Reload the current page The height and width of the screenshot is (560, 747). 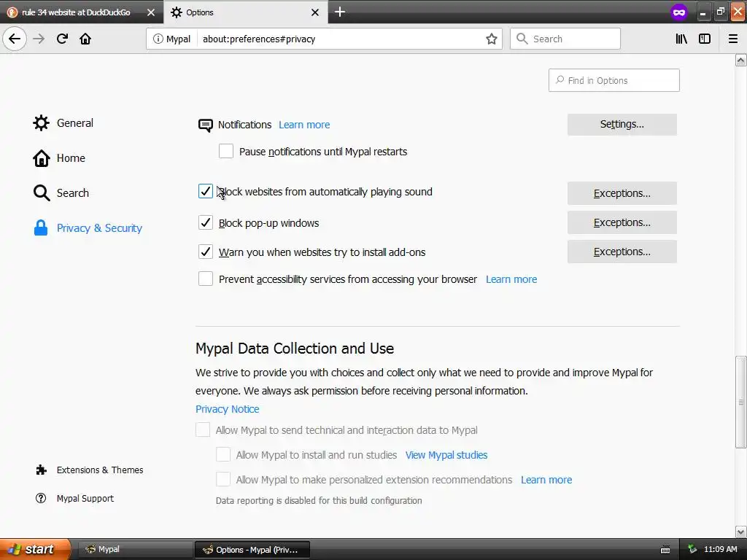[x=62, y=39]
